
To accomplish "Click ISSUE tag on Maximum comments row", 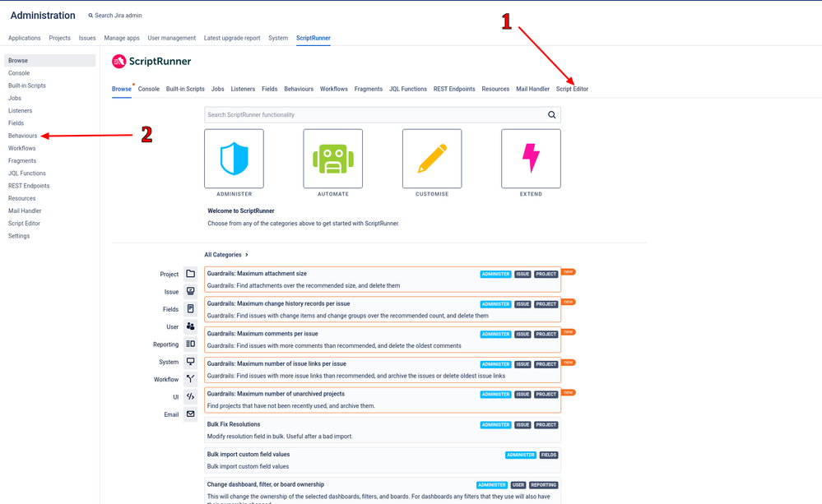I will pos(522,335).
